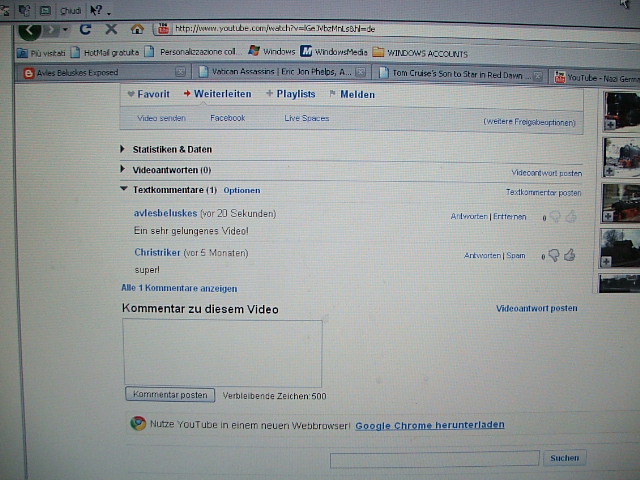Image resolution: width=640 pixels, height=480 pixels.
Task: Thumbs down avlesbeluskes comment
Action: tap(555, 217)
